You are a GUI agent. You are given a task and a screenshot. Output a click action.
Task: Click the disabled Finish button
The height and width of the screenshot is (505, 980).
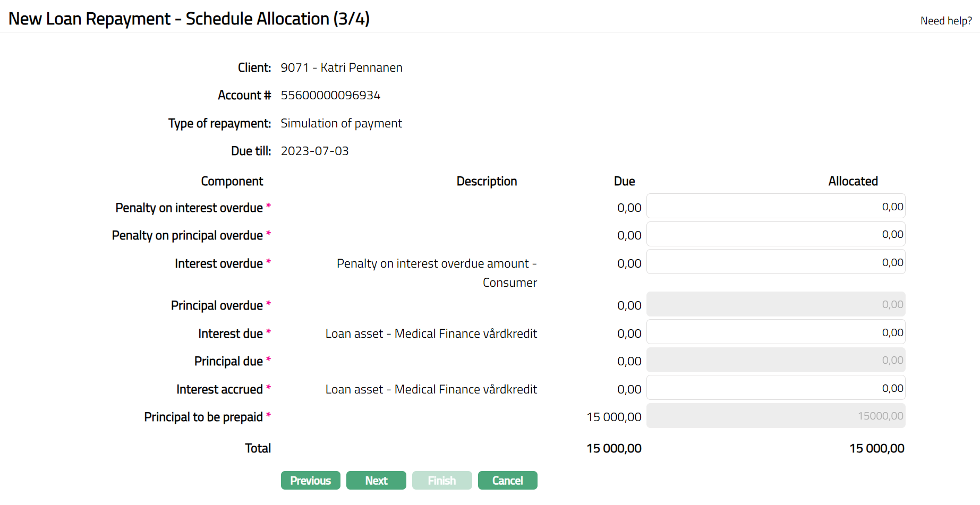click(x=442, y=481)
